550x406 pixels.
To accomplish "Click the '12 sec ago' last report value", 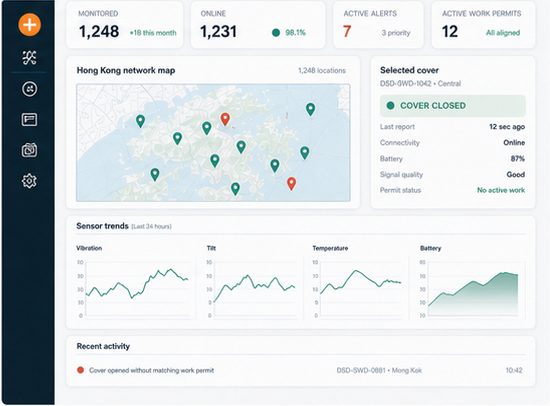I will click(x=507, y=127).
